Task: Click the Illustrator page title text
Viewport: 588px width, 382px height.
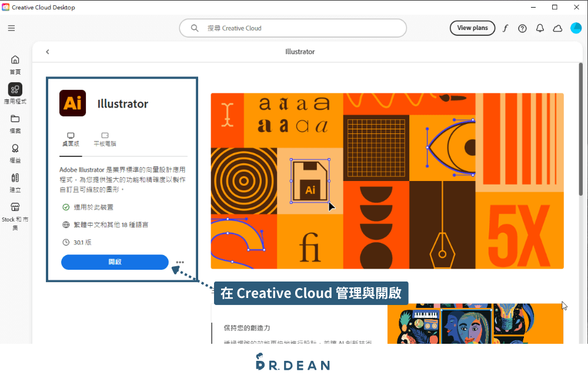Action: coord(300,52)
